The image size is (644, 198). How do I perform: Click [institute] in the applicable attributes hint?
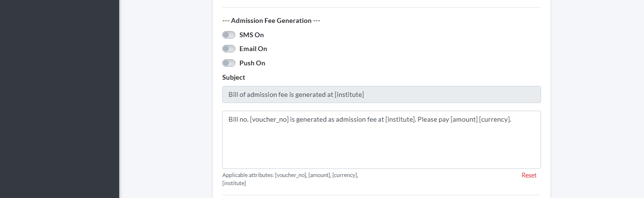234,183
